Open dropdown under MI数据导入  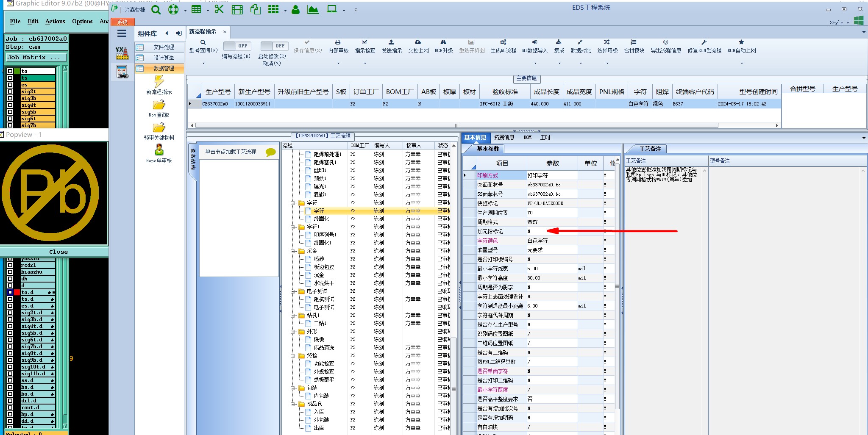tap(535, 64)
